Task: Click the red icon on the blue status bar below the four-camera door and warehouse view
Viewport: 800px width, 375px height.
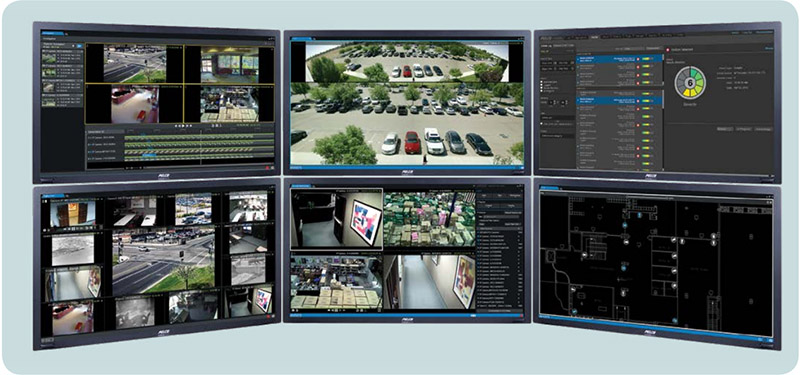Action: coord(521,316)
